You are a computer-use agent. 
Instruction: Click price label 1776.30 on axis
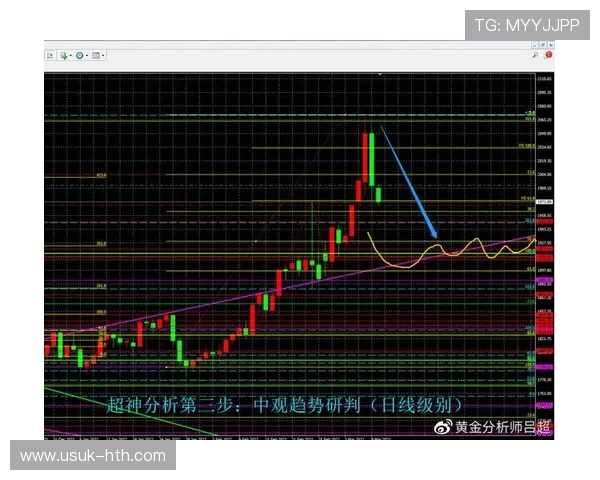(544, 380)
